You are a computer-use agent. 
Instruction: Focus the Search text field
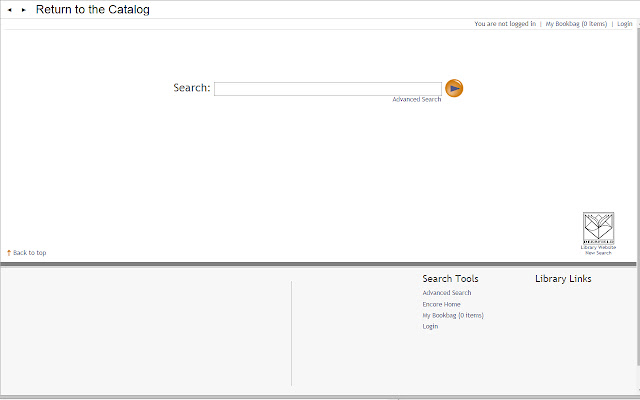pos(328,89)
